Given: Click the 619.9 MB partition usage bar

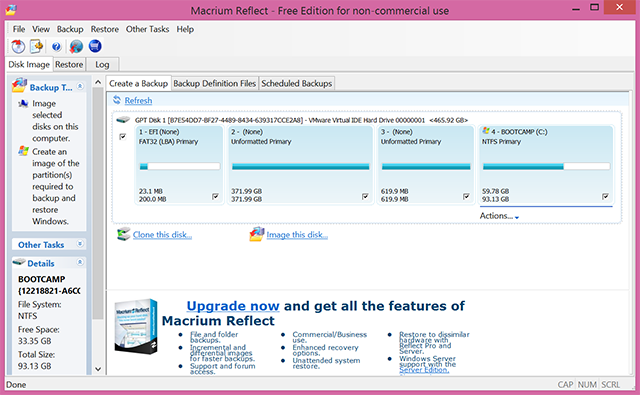Looking at the screenshot, I should click(426, 166).
